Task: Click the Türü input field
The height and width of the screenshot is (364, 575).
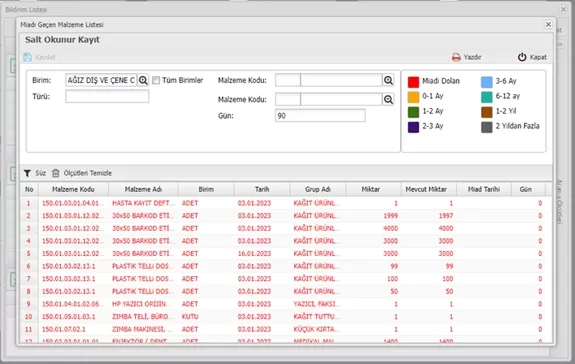Action: [107, 96]
